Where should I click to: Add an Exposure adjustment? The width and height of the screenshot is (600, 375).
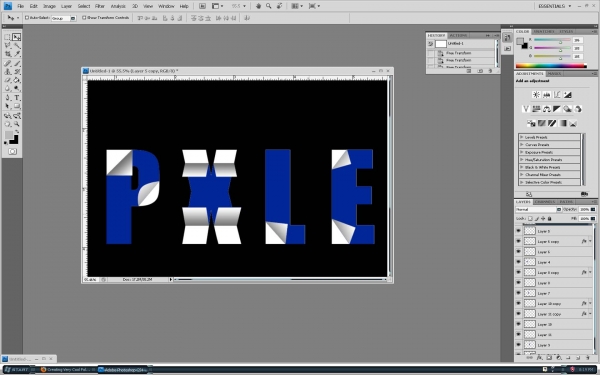(x=567, y=95)
